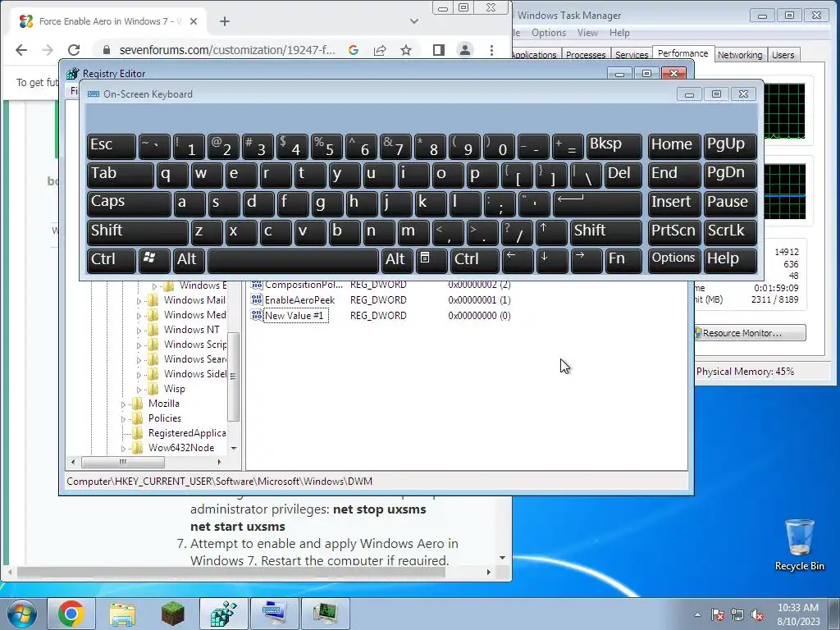Open the Minecraft block icon on the taskbar

tap(172, 614)
